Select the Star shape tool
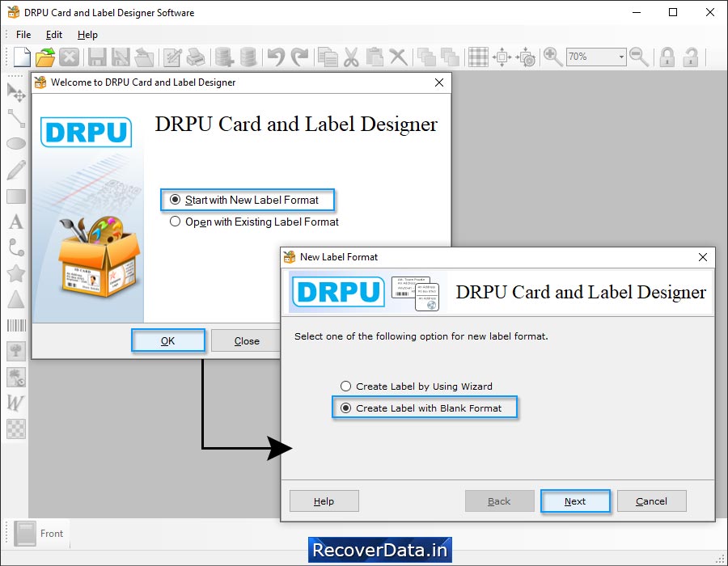Screen dimensions: 728x566 pos(16,273)
